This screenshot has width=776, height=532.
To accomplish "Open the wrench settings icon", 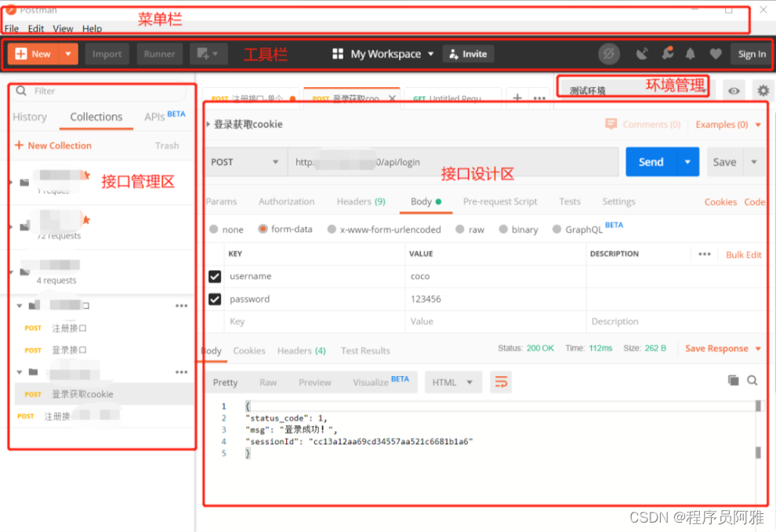I will 668,53.
